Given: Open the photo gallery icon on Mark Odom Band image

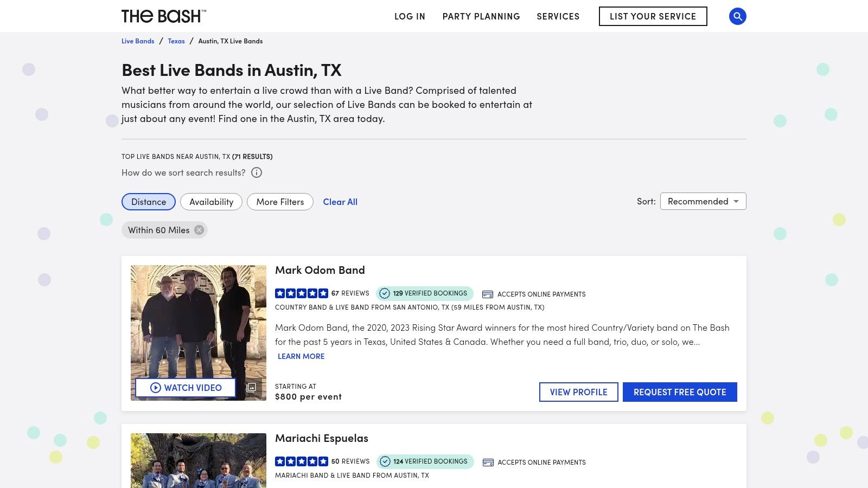Looking at the screenshot, I should pyautogui.click(x=251, y=388).
